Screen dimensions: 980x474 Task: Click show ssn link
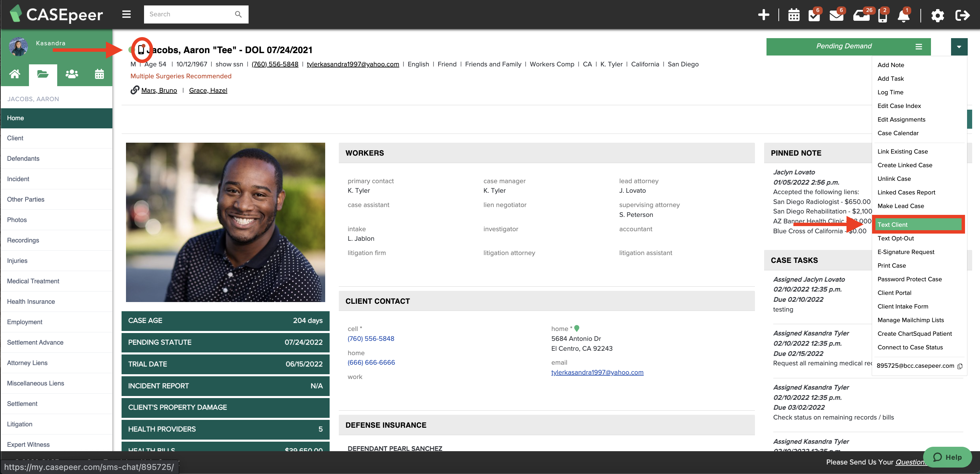[x=229, y=64]
